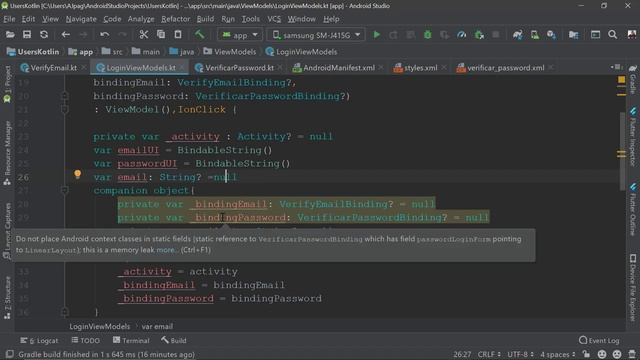Screen dimensions: 640x360
Task: Open the Build menu
Action: click(x=205, y=19)
